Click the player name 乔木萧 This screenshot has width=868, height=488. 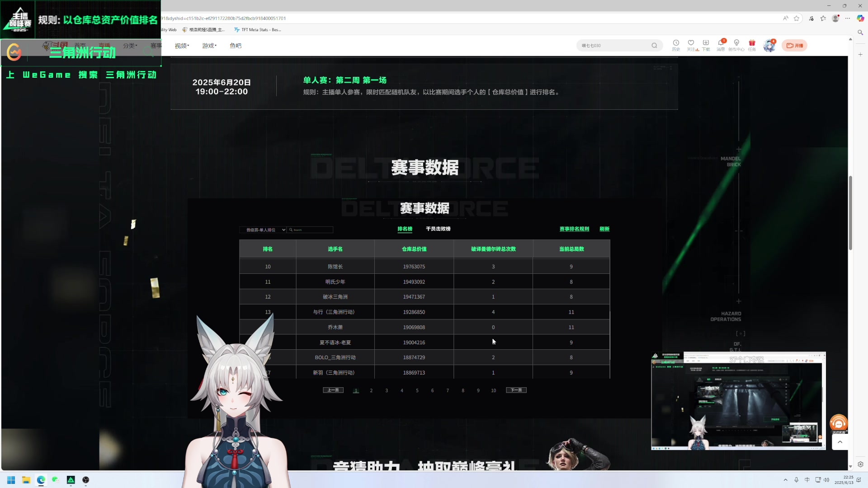(335, 327)
